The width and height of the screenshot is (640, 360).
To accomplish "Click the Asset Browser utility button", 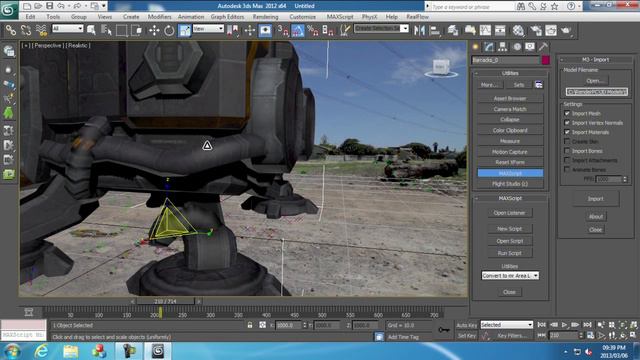I will [510, 98].
